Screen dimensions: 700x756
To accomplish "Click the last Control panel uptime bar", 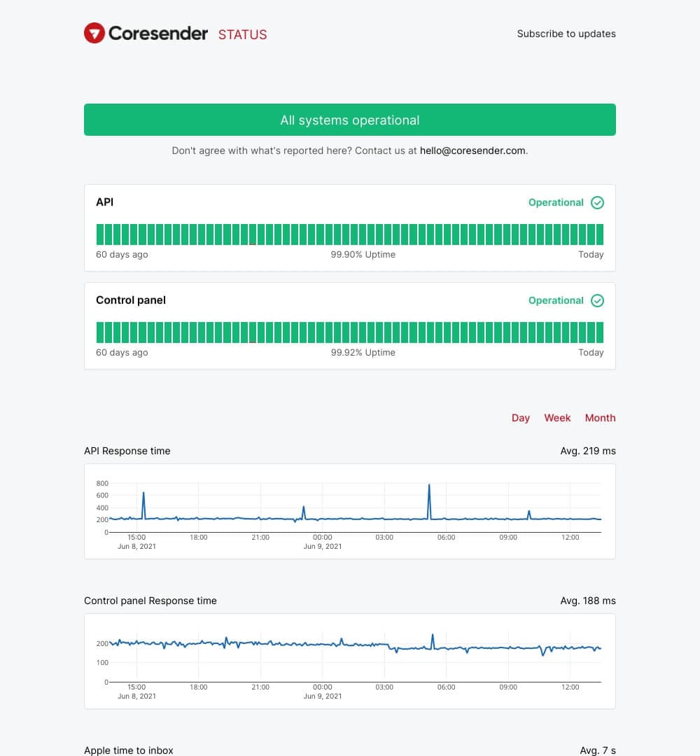I will 600,332.
